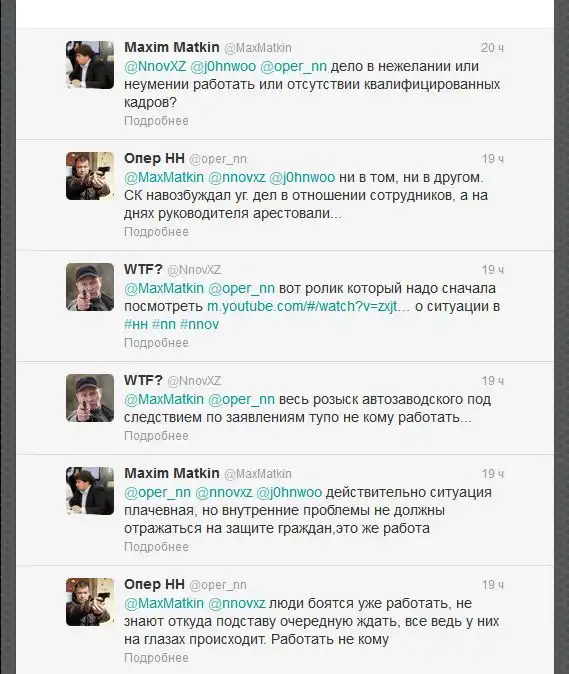Image resolution: width=569 pixels, height=674 pixels.
Task: Open Maxim Matkin's avatar in first tweet
Action: click(90, 65)
